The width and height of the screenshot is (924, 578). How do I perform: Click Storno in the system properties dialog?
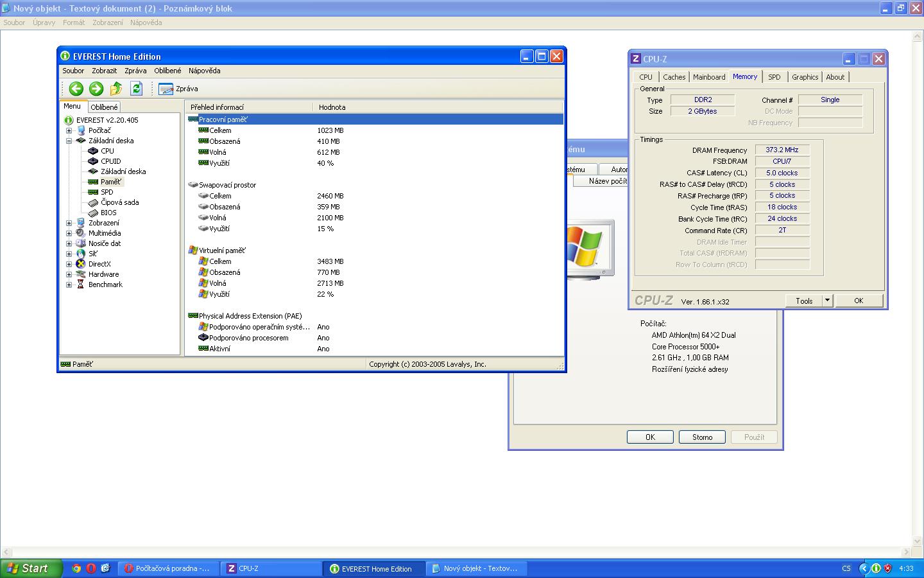tap(702, 437)
